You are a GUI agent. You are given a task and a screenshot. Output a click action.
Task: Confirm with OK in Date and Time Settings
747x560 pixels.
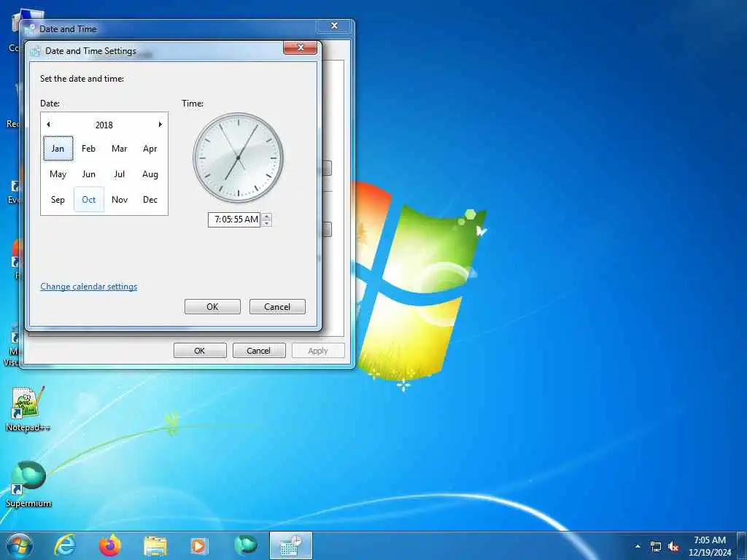[212, 307]
